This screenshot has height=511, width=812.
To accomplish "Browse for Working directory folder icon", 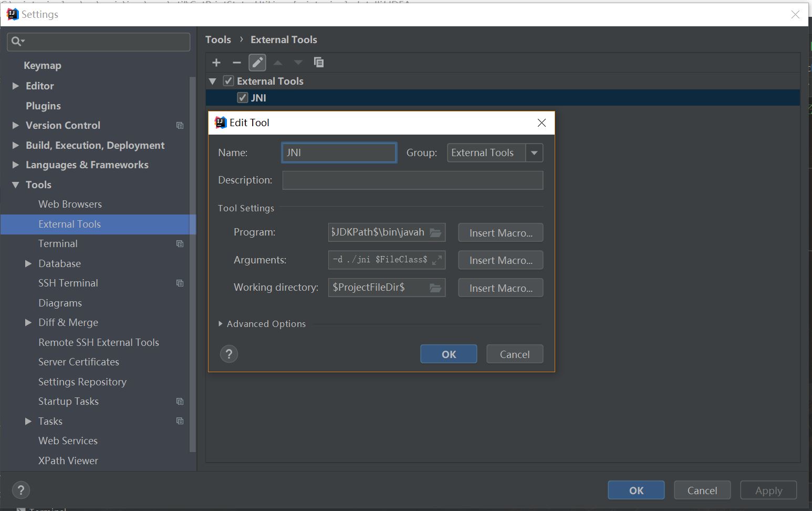I will (435, 288).
